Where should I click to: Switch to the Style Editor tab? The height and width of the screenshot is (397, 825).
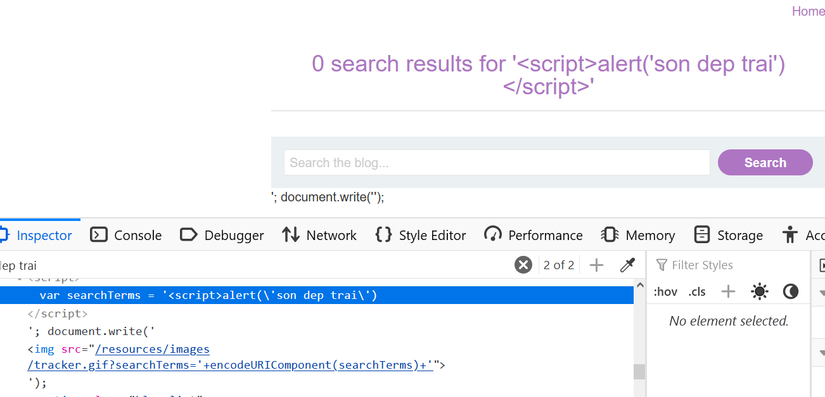[x=420, y=235]
